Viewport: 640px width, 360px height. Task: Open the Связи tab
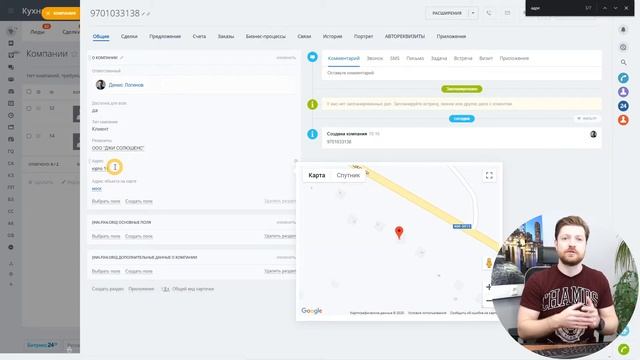pos(304,36)
